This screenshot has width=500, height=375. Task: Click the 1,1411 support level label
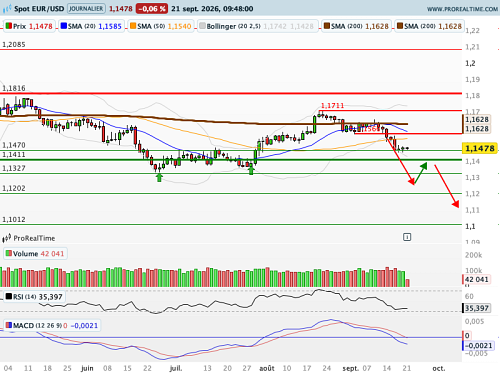tap(14, 154)
